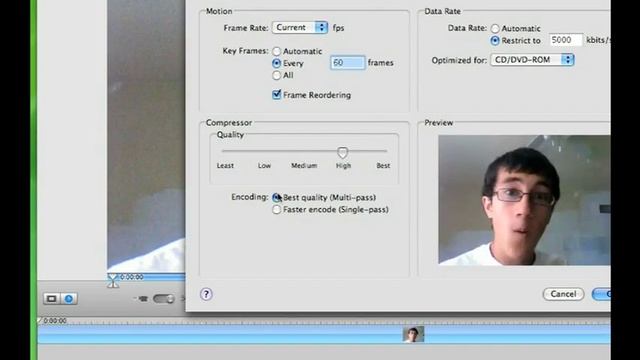Toggle the camera/edit mode switch in iMovie
Viewport: 640px width, 360px height.
pos(164,299)
